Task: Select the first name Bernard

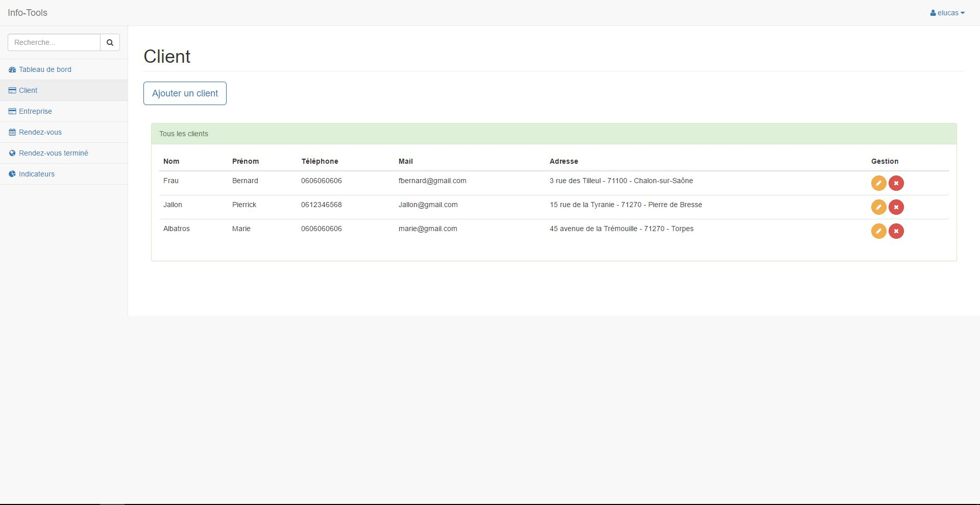Action: 245,181
